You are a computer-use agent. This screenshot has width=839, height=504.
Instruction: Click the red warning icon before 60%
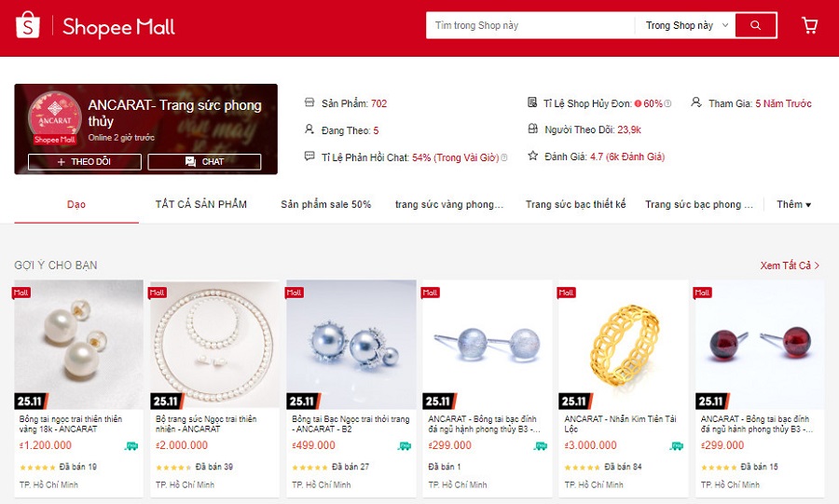tap(638, 103)
